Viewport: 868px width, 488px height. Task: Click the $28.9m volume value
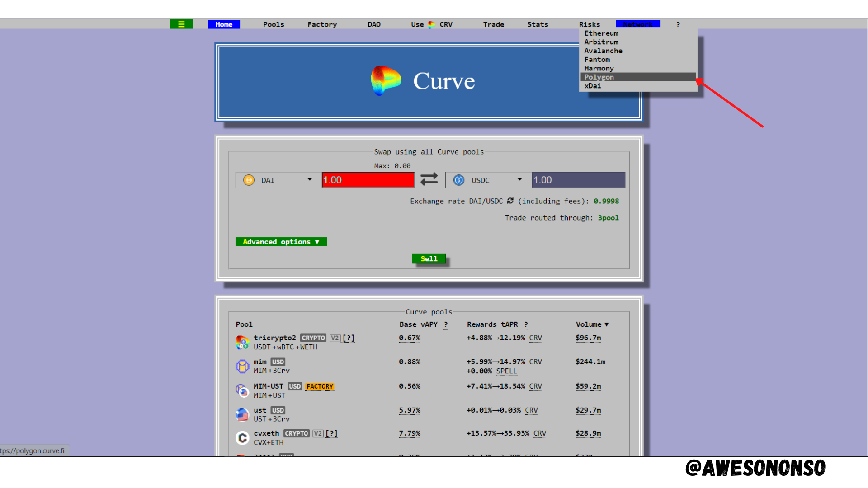click(x=588, y=433)
